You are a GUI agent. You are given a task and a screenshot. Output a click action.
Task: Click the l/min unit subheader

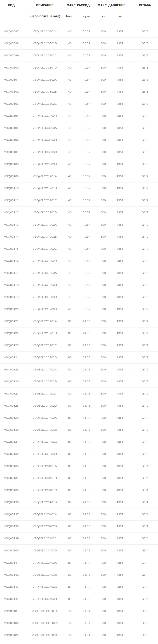[x=70, y=16]
